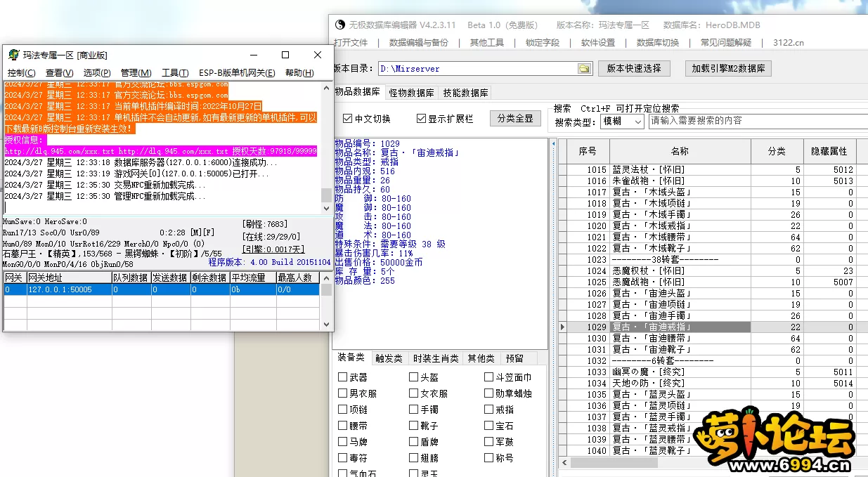Select row 1030 复古·「宙迪腰带」
The image size is (868, 477).
(713, 338)
